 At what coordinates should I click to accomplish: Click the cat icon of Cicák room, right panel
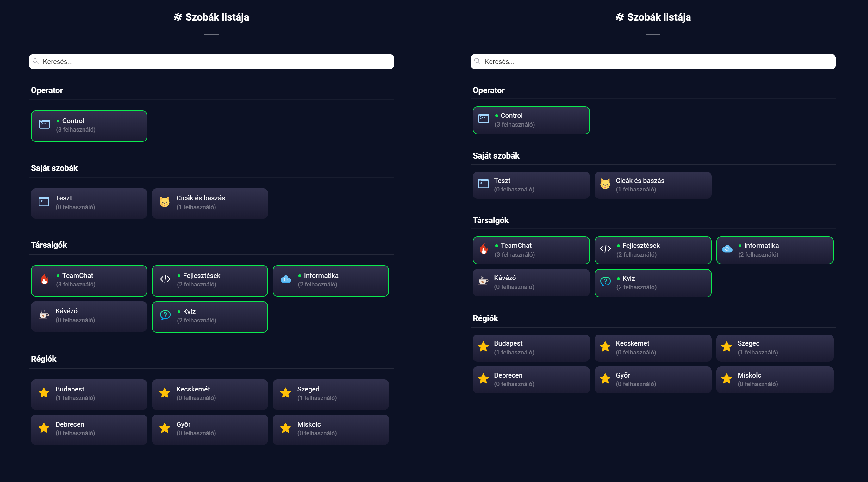point(605,184)
